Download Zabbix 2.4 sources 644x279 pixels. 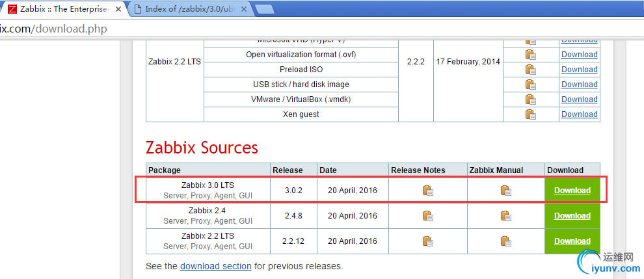[x=572, y=216]
